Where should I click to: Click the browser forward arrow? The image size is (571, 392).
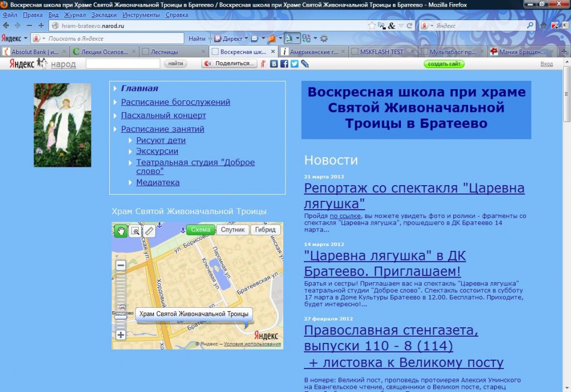17,26
